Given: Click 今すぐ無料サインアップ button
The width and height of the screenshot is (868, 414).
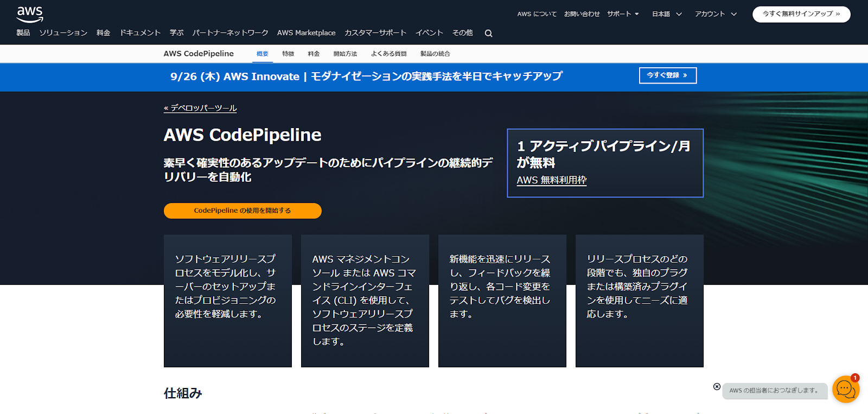Looking at the screenshot, I should (801, 14).
